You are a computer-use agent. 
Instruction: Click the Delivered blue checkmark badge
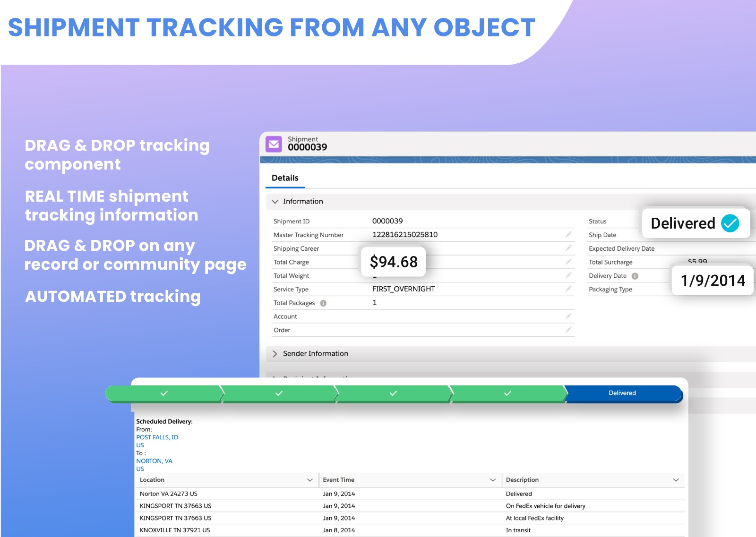pos(730,223)
